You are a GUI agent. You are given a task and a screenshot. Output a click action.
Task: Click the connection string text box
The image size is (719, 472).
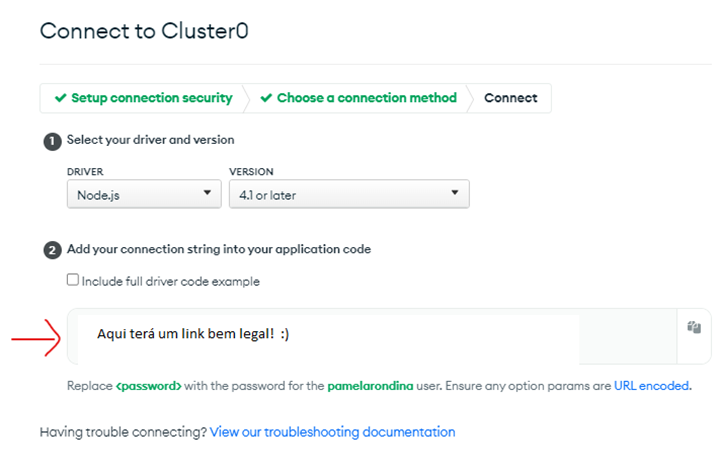tap(372, 336)
